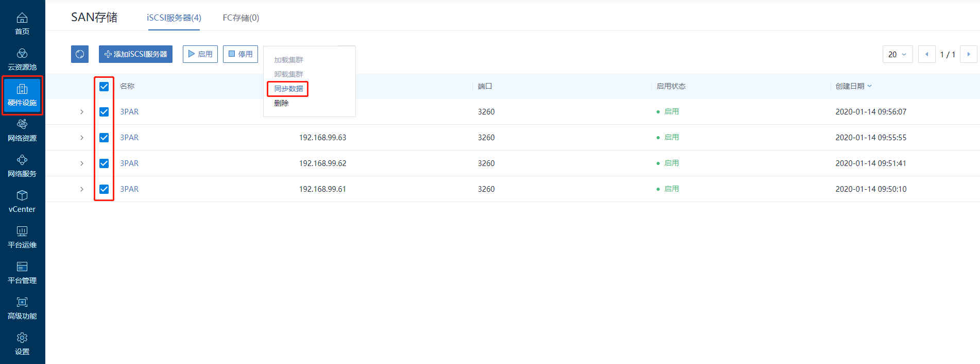The image size is (980, 364).
Task: Expand the 192.168.99.62 row
Action: point(82,163)
